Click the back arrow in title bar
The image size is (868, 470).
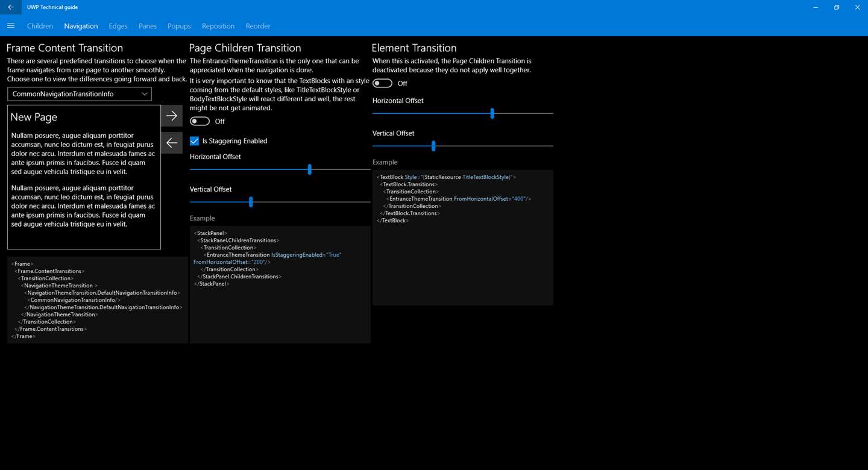coord(10,7)
